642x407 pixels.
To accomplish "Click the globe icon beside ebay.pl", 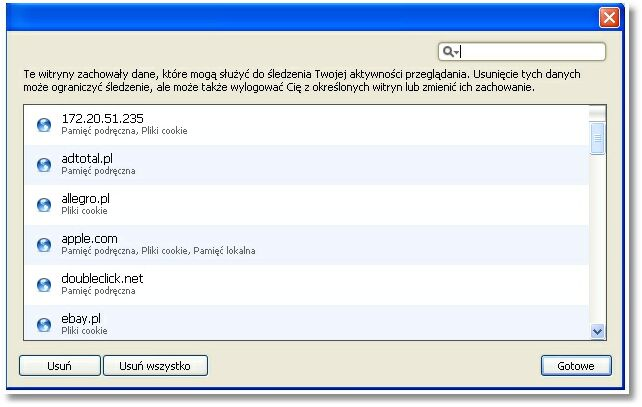I will [44, 325].
